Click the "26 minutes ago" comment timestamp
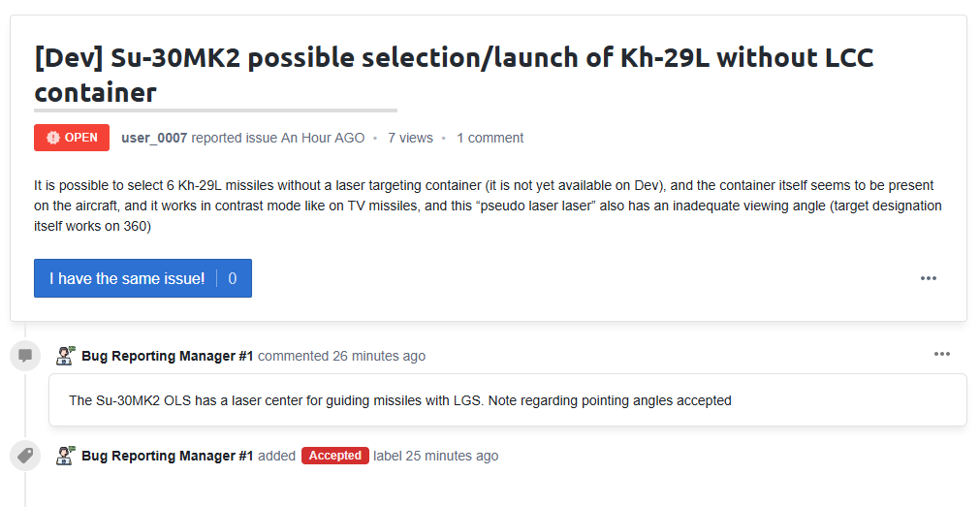Screen dimensions: 980x507 coord(379,356)
